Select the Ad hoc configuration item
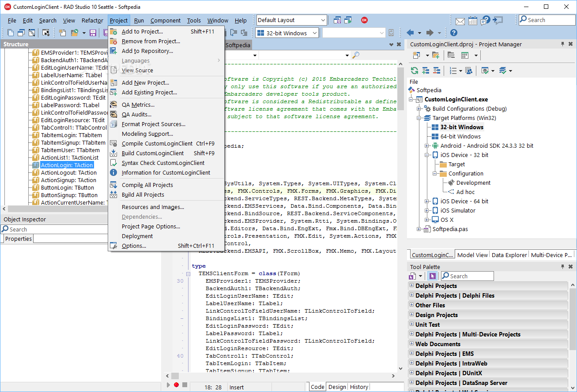Image resolution: width=577 pixels, height=392 pixels. [465, 192]
